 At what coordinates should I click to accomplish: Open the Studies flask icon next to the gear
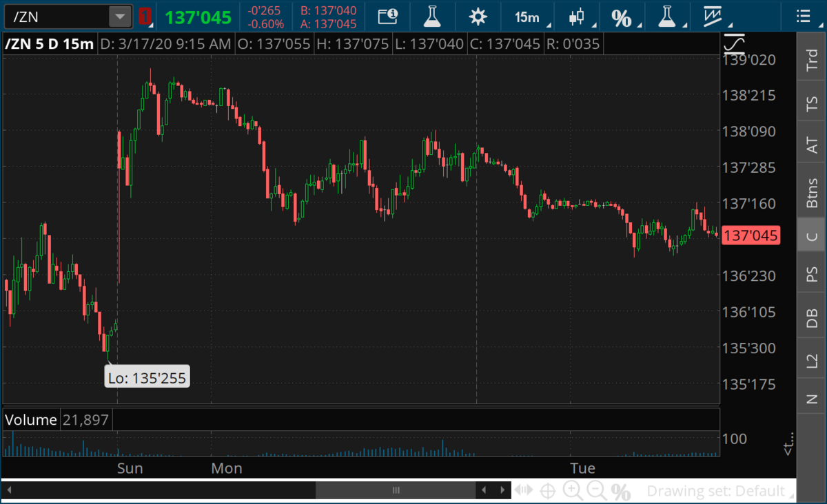(431, 17)
